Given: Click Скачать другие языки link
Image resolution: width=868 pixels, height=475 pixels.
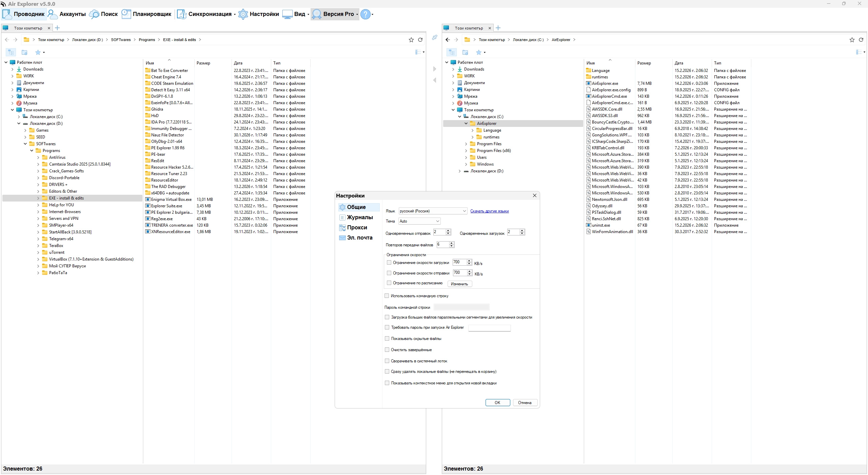Looking at the screenshot, I should [489, 211].
